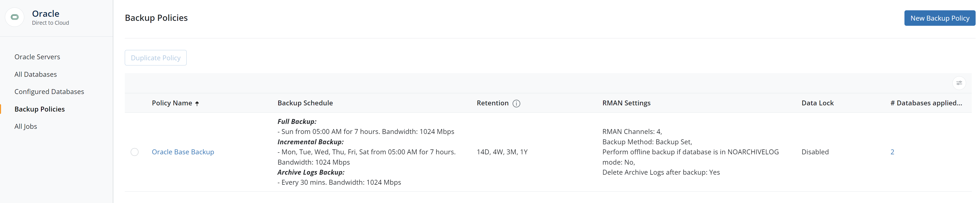This screenshot has height=203, width=980.
Task: Click the Backup Schedule column header
Action: [x=305, y=103]
